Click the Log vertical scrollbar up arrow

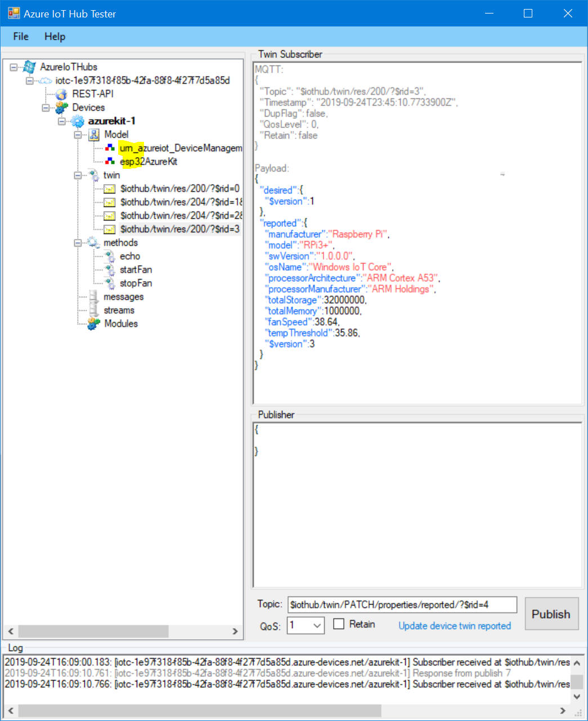[577, 662]
